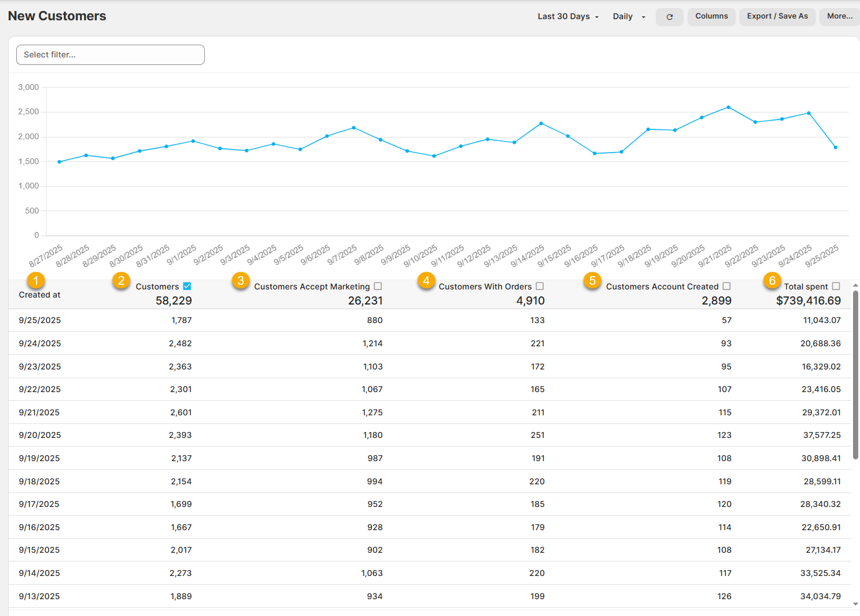Click the orange badge number 1
The height and width of the screenshot is (616, 860).
click(36, 281)
